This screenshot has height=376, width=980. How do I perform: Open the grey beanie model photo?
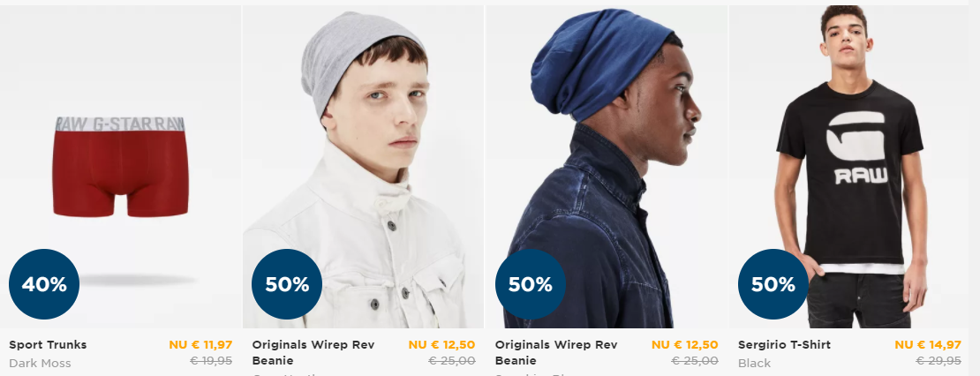[363, 167]
